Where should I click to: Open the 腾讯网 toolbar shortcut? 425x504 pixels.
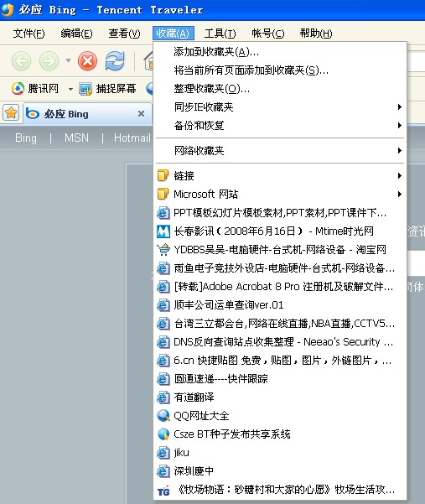35,88
